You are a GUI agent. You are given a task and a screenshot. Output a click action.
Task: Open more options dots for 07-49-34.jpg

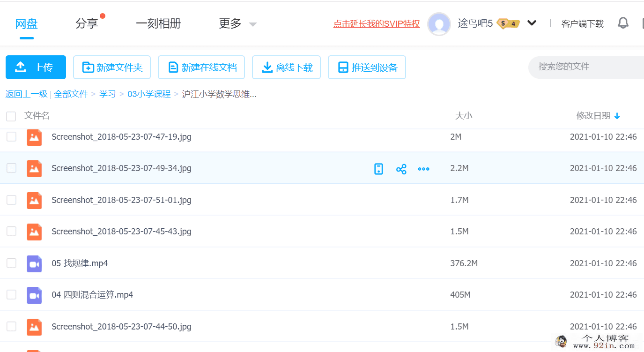coord(423,169)
